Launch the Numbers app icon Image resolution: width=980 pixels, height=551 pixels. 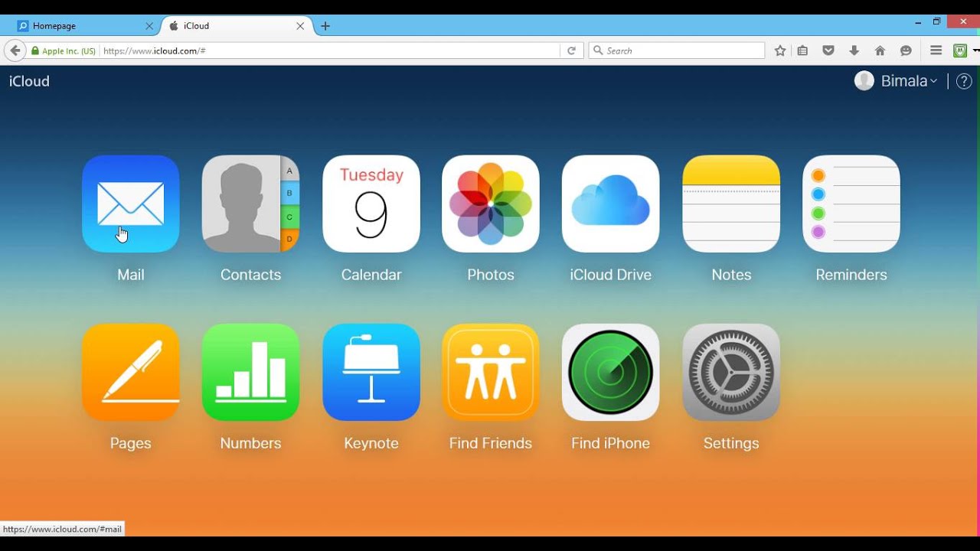[250, 372]
